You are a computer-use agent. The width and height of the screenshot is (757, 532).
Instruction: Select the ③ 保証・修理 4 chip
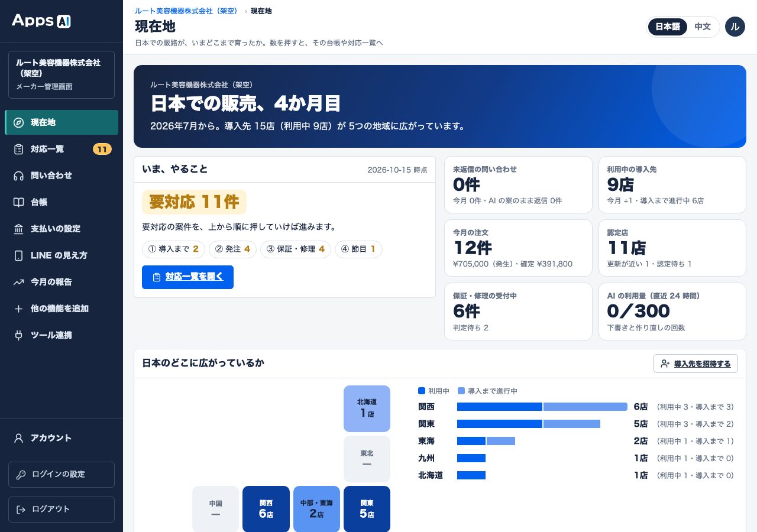[x=296, y=249]
